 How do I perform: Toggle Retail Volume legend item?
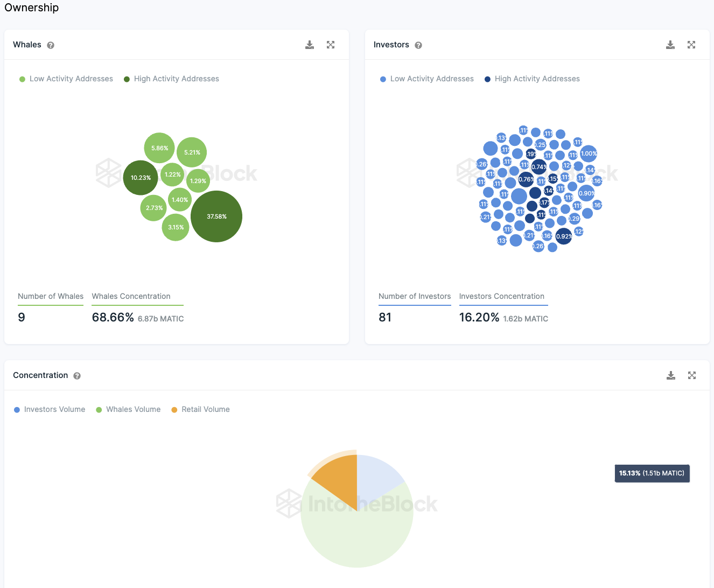(x=200, y=409)
